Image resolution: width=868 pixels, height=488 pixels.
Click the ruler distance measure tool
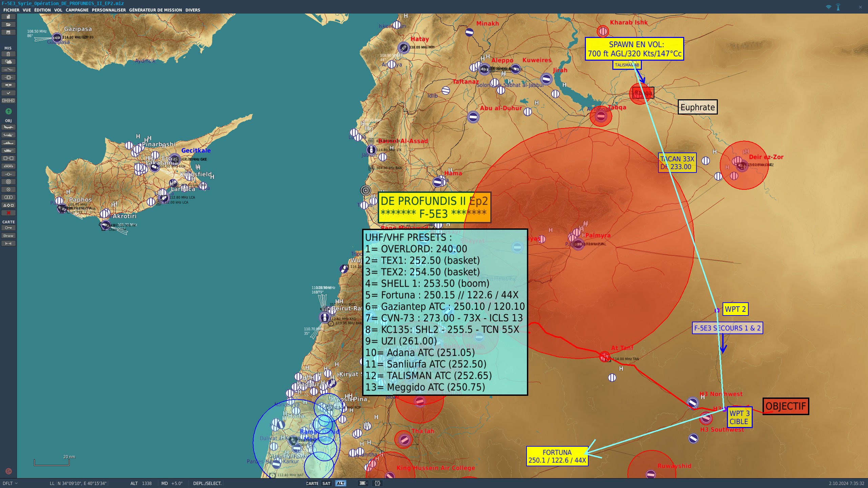(8, 243)
